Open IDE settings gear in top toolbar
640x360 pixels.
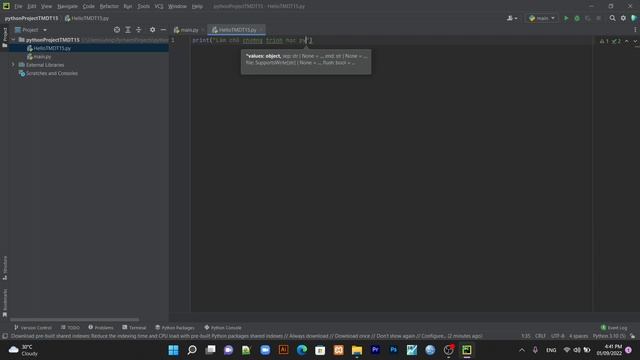coord(623,18)
